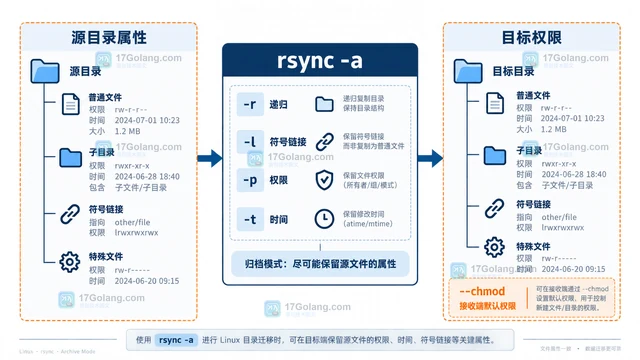Click the rsync -a header title
The image size is (640, 360).
tap(320, 61)
